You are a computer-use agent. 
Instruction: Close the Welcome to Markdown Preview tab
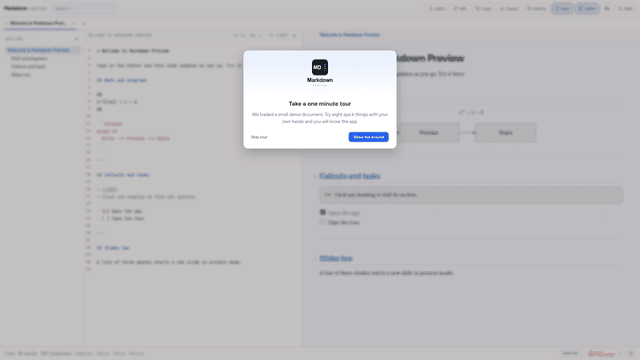[74, 23]
